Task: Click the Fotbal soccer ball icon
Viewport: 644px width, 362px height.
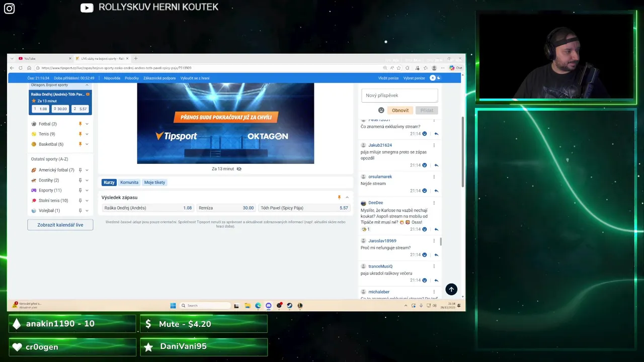Action: pyautogui.click(x=34, y=124)
